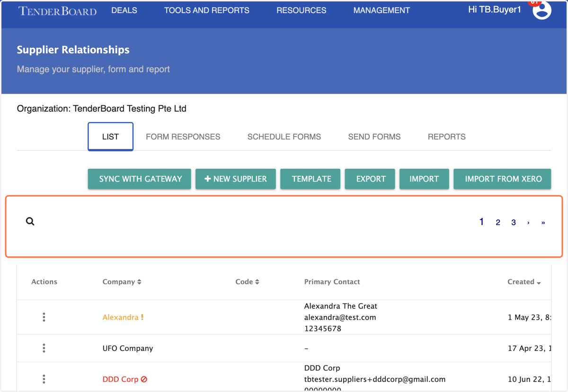The image size is (568, 392).
Task: Click the IMPORT button
Action: click(424, 179)
